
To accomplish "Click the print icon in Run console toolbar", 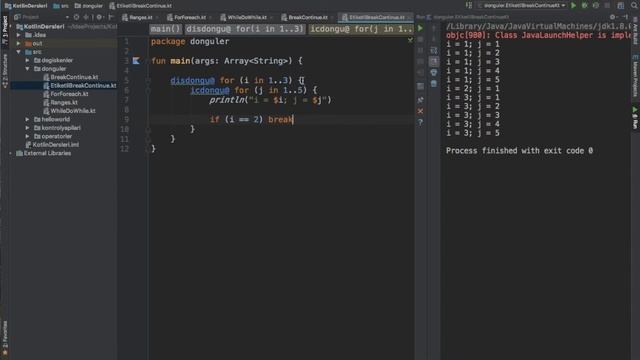I will point(434,72).
